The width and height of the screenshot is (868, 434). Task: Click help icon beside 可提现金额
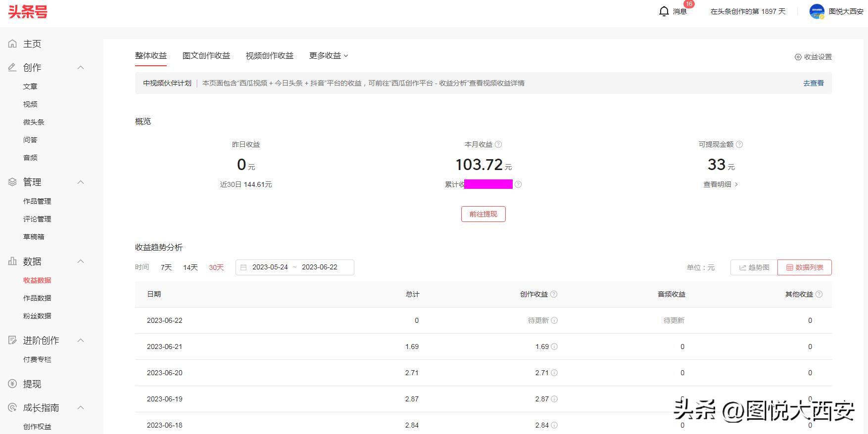pyautogui.click(x=739, y=144)
